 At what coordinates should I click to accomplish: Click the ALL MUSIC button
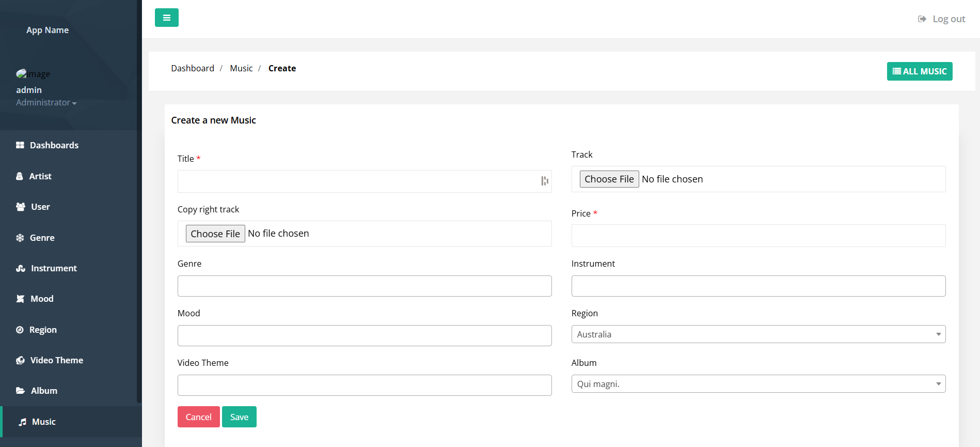click(919, 71)
